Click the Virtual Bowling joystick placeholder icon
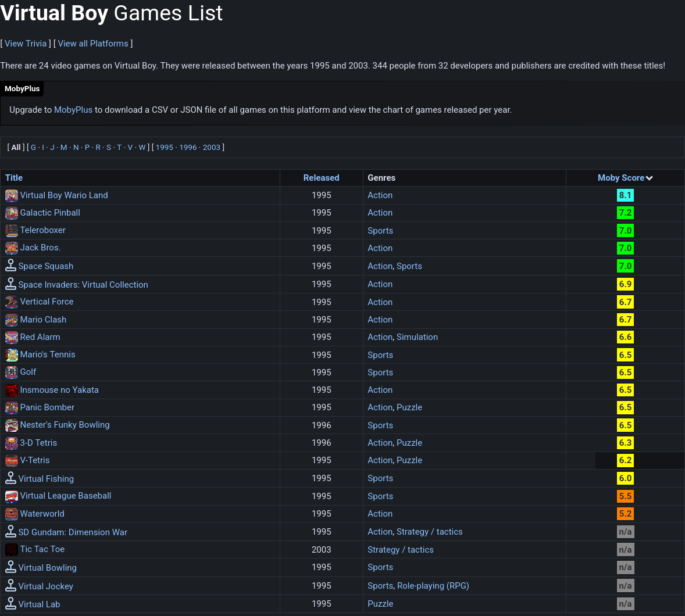 click(10, 567)
